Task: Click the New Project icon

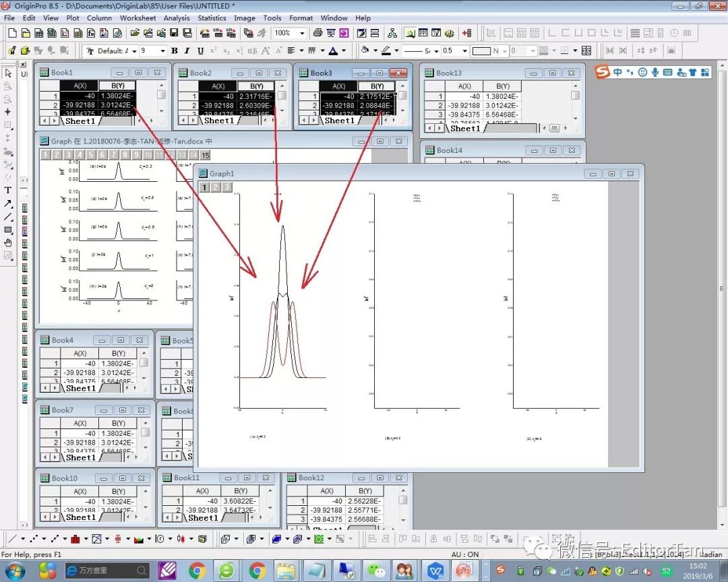Action: 13,33
